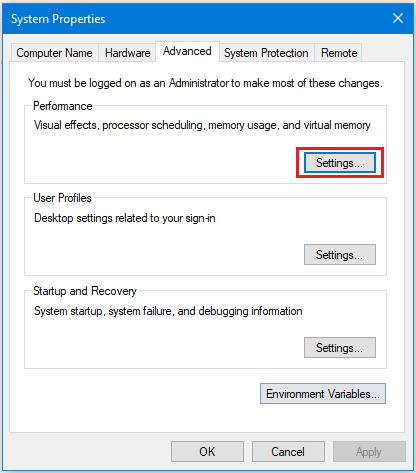Image resolution: width=416 pixels, height=473 pixels.
Task: Open the Hardware tab
Action: (127, 53)
